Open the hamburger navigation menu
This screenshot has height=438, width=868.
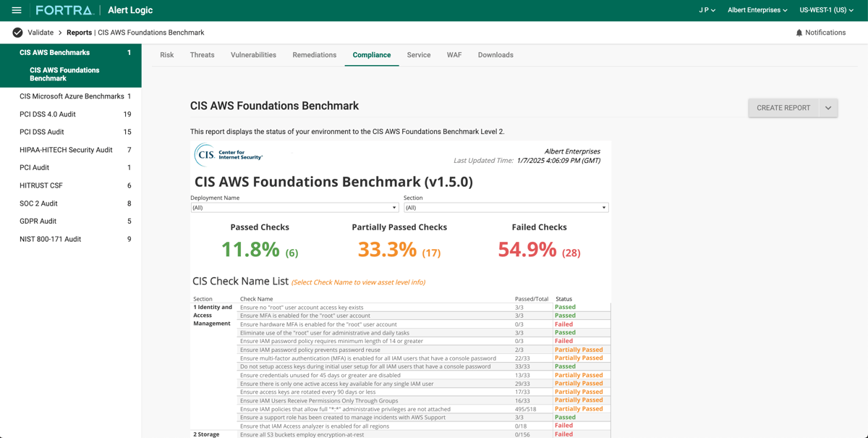point(16,10)
